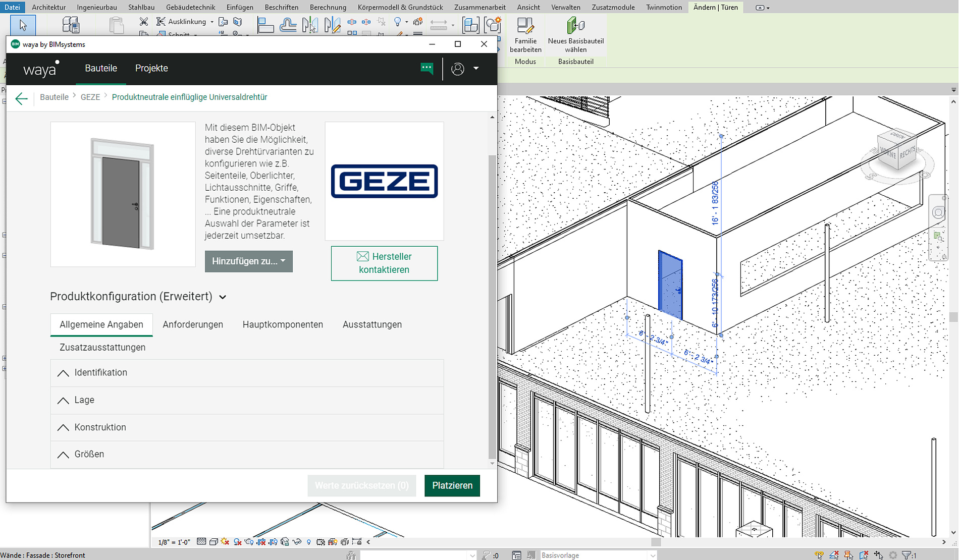Viewport: 959px width, 560px height.
Task: Click the Bauteile breadcrumb link
Action: pyautogui.click(x=54, y=97)
